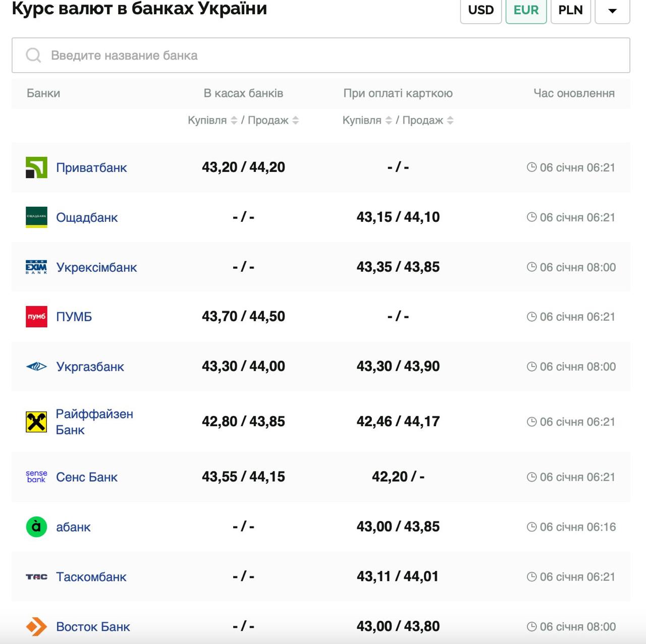
Task: Sort by cash desk Продаж rate
Action: click(x=296, y=121)
